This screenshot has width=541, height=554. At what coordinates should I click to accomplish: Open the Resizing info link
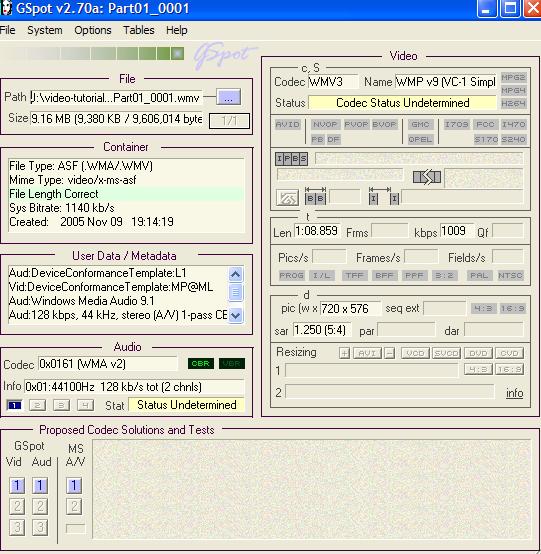[514, 393]
